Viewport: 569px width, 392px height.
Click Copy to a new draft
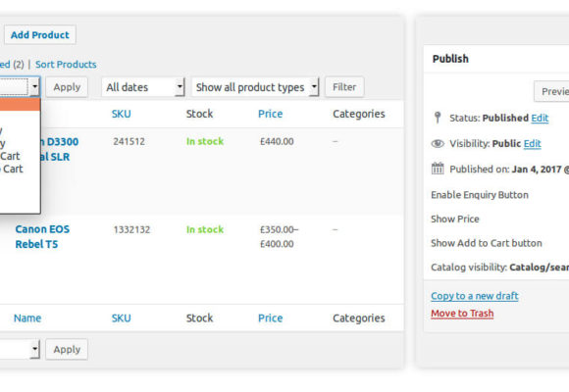point(475,296)
